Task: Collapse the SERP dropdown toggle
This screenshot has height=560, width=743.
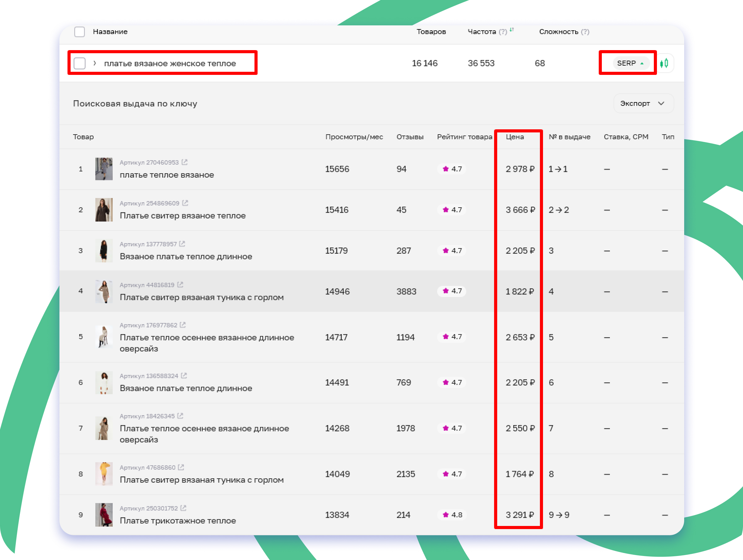Action: coord(631,63)
